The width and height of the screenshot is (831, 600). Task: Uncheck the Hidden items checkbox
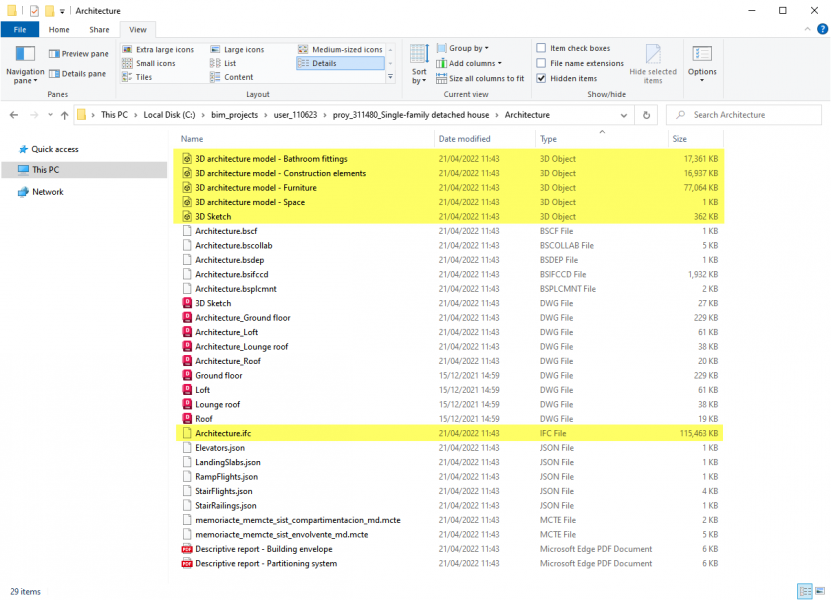[x=541, y=78]
